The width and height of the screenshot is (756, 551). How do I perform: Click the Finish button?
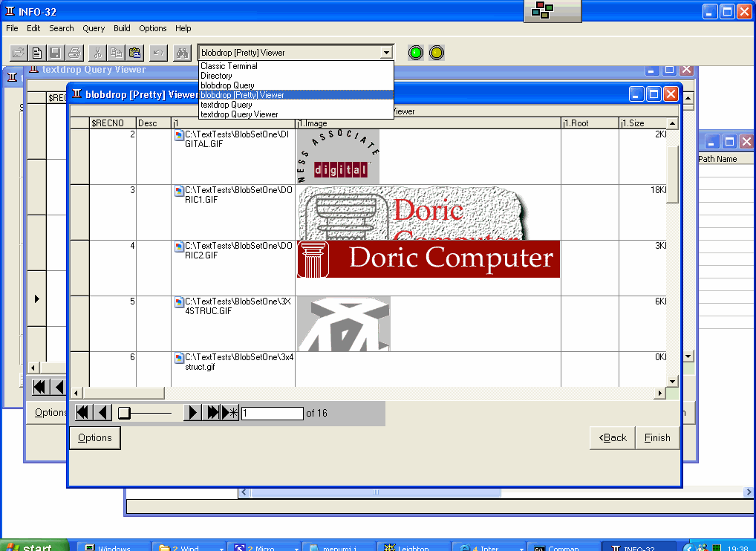pos(657,437)
